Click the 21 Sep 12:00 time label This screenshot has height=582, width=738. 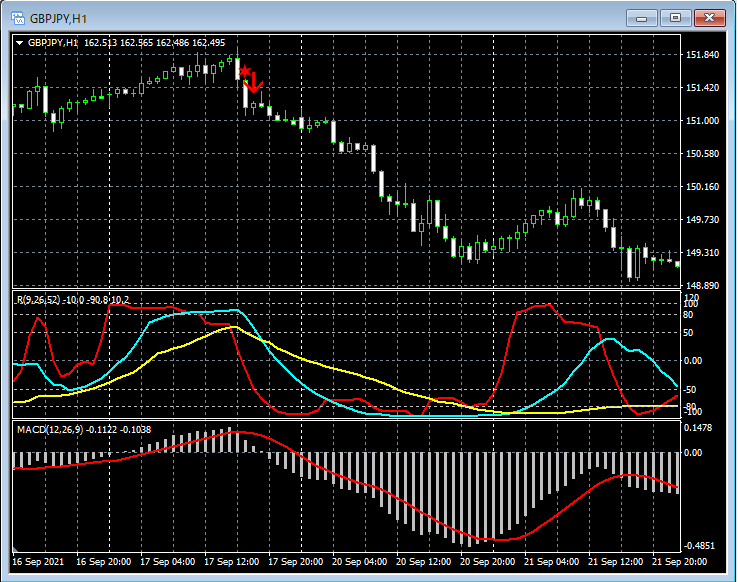[616, 562]
